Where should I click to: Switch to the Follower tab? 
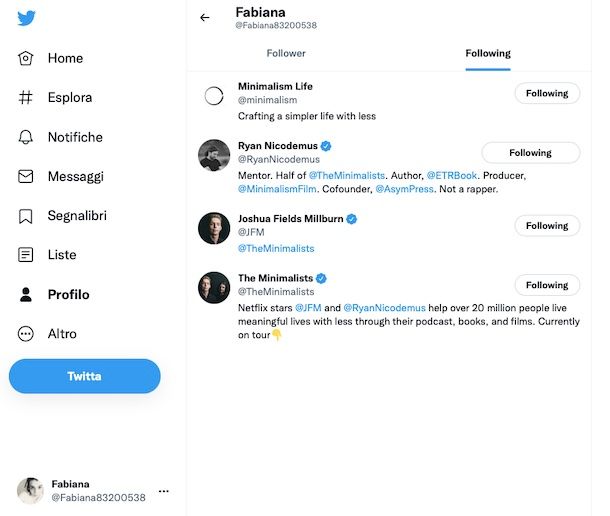click(286, 53)
